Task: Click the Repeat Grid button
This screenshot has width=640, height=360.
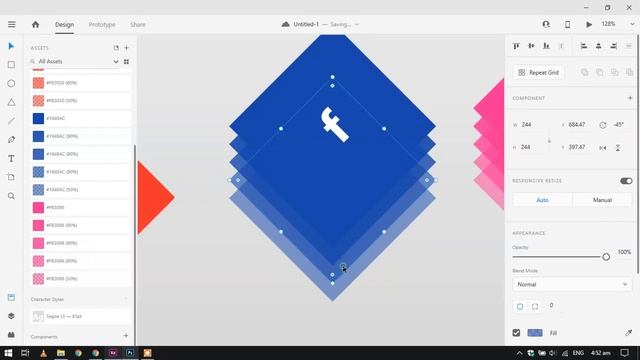Action: tap(538, 72)
